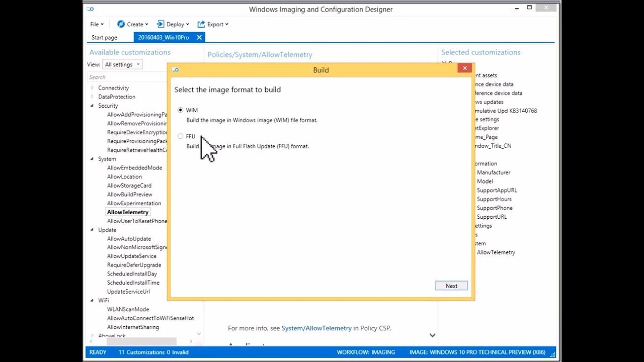Viewport: 644px width, 362px height.
Task: Select Model in Selected customizations
Action: (485, 182)
